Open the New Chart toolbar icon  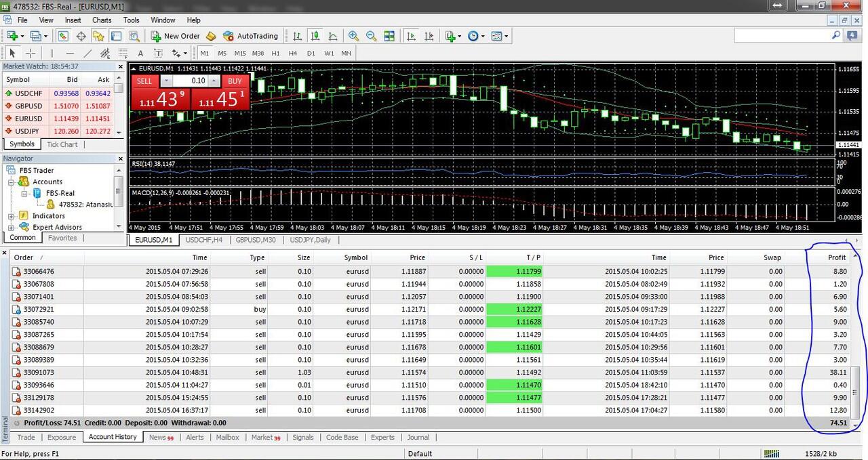pos(13,36)
